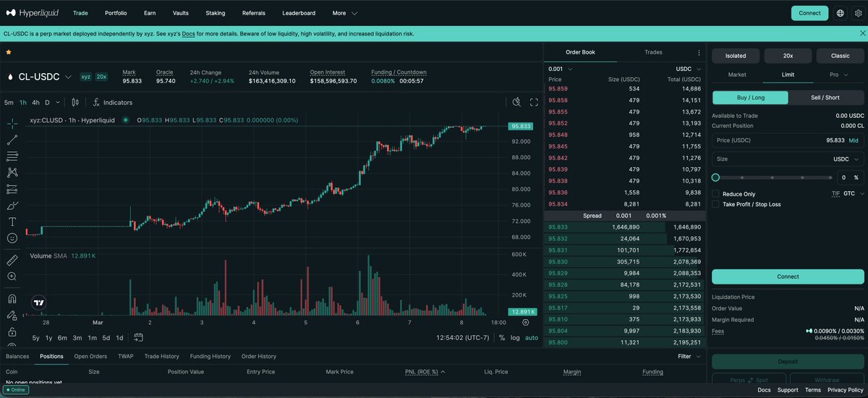Toggle auto scale on the chart
Screen dimensions: 868x398
tap(531, 337)
